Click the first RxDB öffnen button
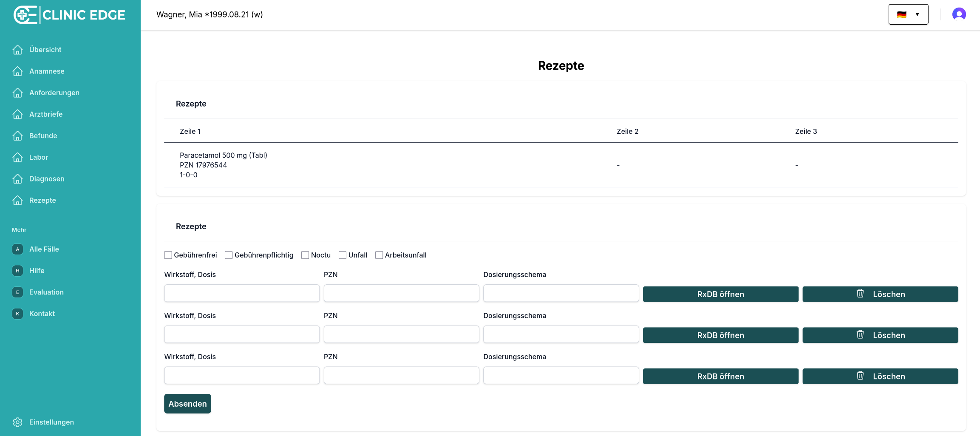The image size is (980, 436). 720,294
